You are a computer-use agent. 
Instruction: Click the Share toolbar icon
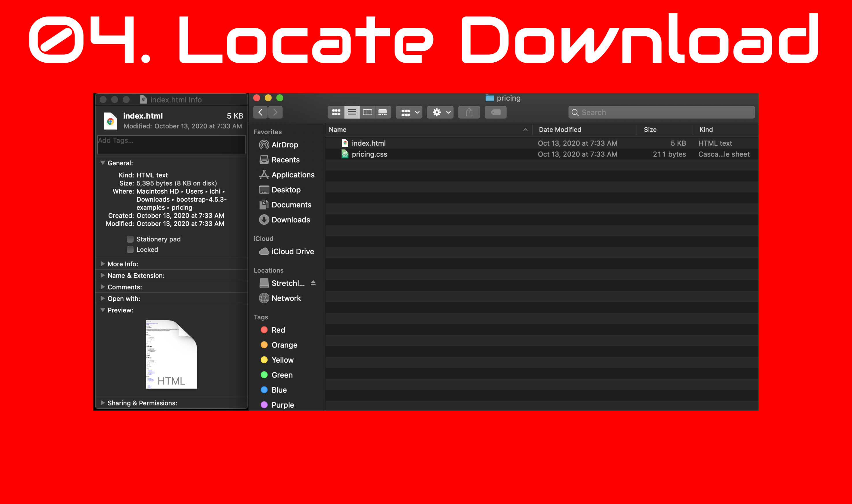pos(469,113)
